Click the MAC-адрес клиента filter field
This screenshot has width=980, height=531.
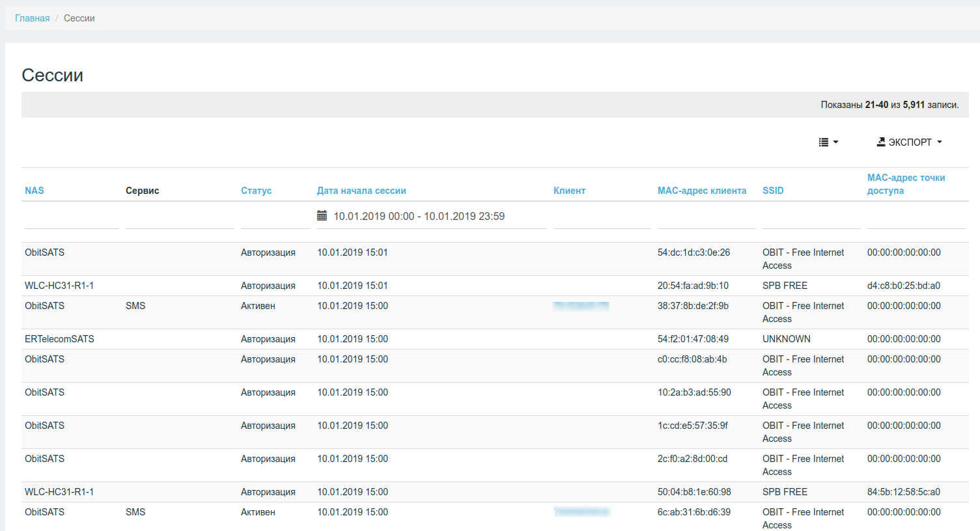pos(707,218)
